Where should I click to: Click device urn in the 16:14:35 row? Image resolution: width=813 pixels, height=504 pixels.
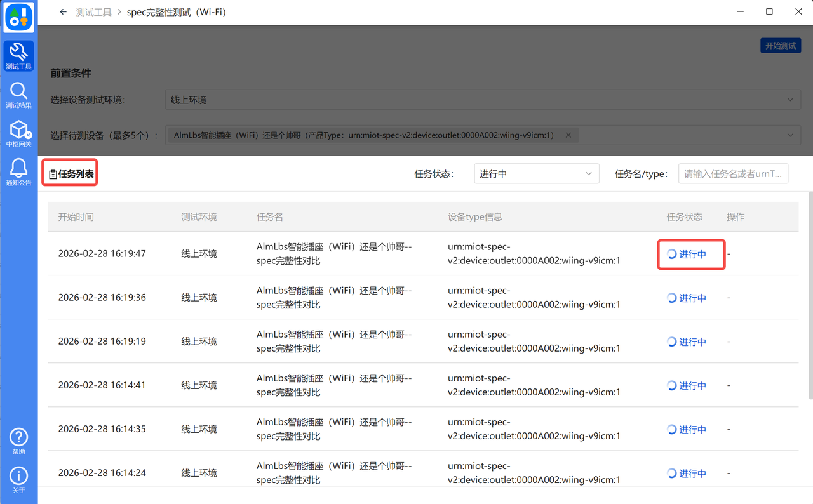pos(534,429)
